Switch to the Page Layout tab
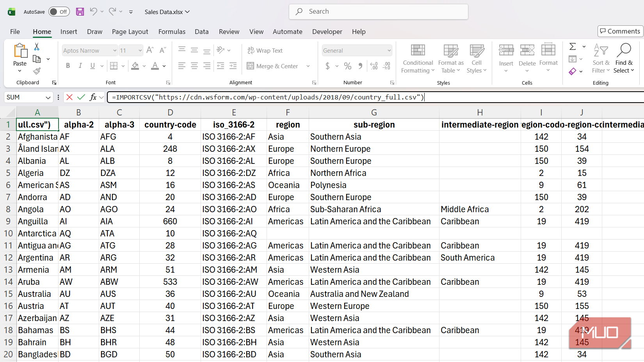The height and width of the screenshot is (362, 644). point(130,32)
